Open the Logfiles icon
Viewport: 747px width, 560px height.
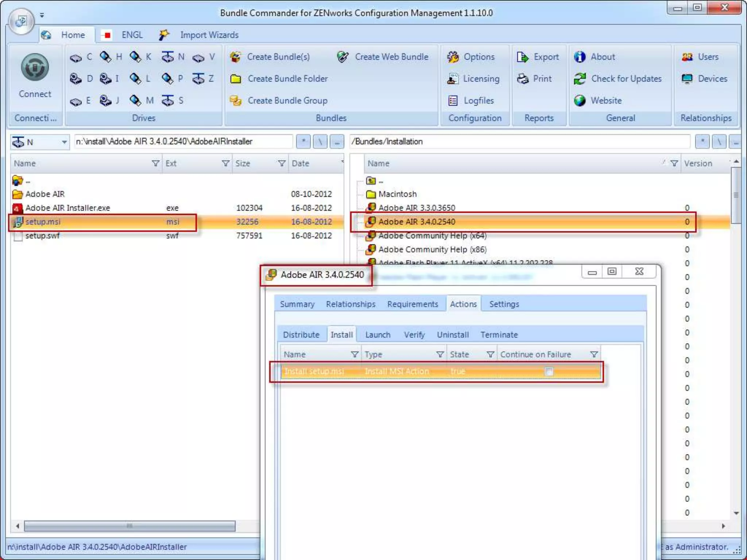(x=453, y=101)
